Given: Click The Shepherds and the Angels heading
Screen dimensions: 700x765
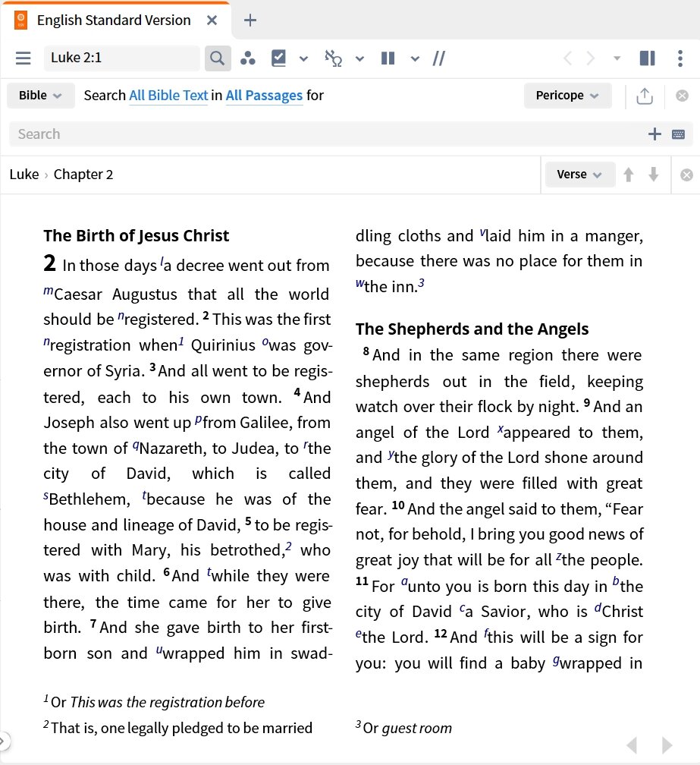Looking at the screenshot, I should (x=472, y=329).
